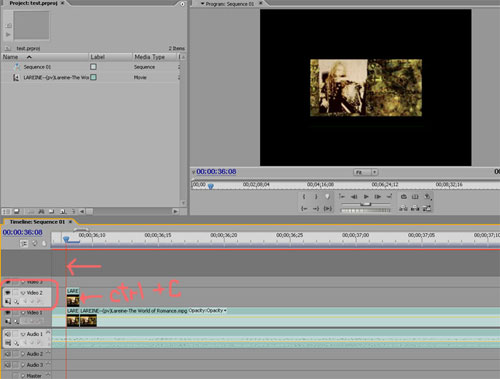This screenshot has height=379, width=500.
Task: Click the Project panel preview play button
Action: pyautogui.click(x=8, y=35)
